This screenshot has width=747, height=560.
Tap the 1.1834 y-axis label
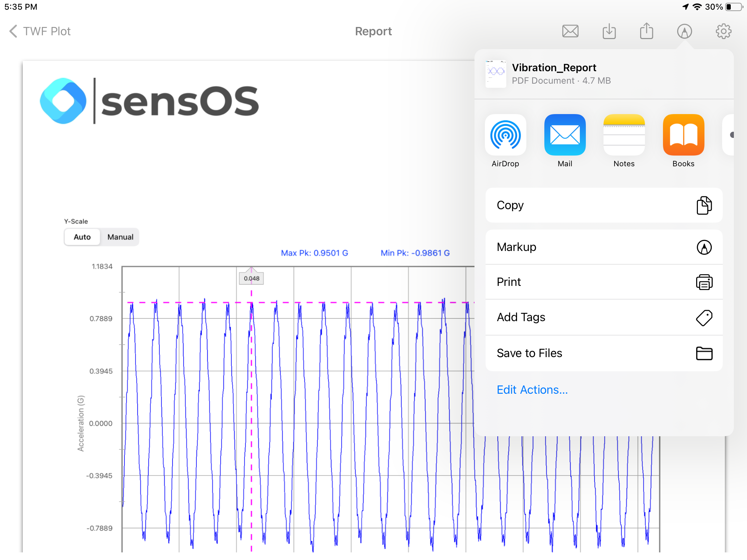(102, 266)
